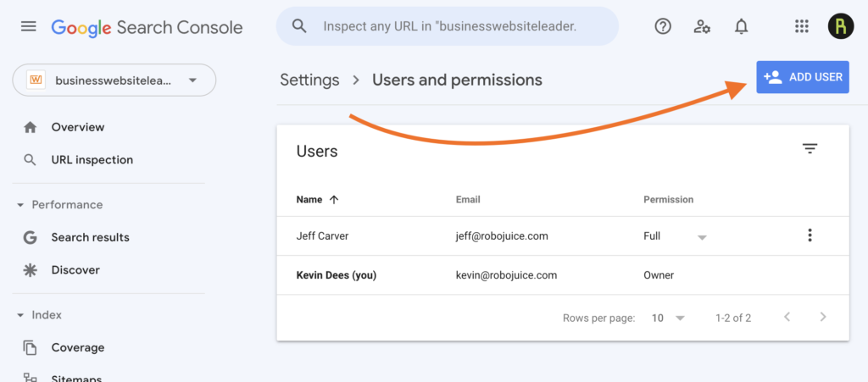Open the Google apps grid
Viewport: 868px width, 382px height.
pyautogui.click(x=801, y=27)
